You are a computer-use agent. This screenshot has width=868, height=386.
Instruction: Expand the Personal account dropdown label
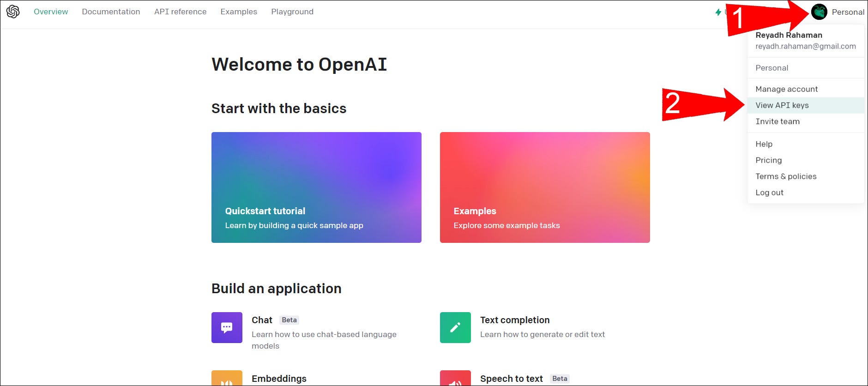click(848, 12)
